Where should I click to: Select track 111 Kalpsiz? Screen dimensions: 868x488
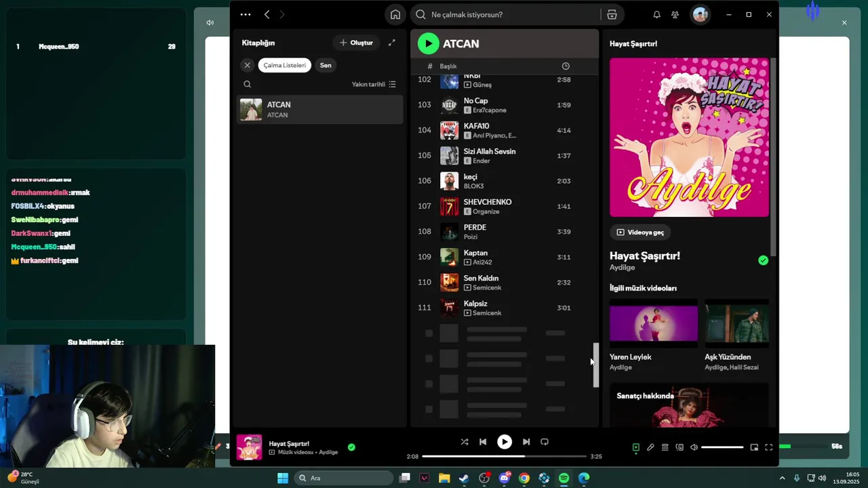(504, 307)
